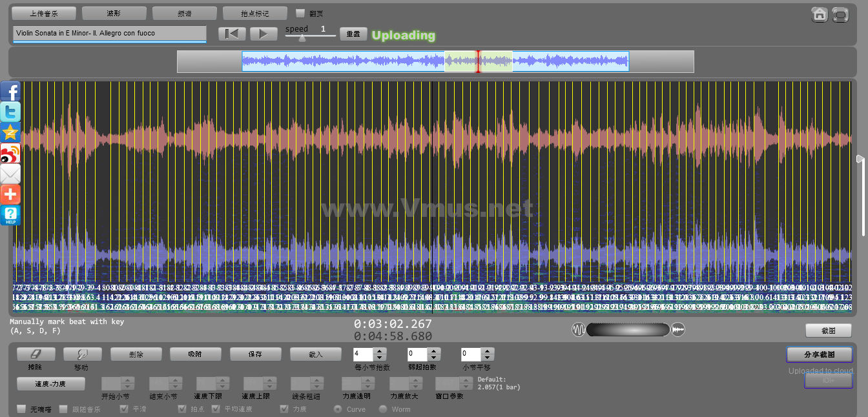Open the blue HELP question mark icon
868x417 pixels.
click(10, 215)
